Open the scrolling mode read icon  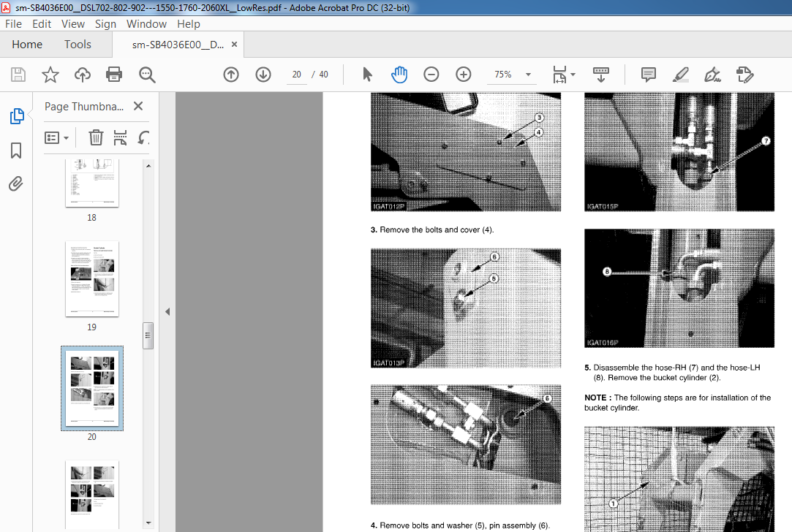click(600, 75)
